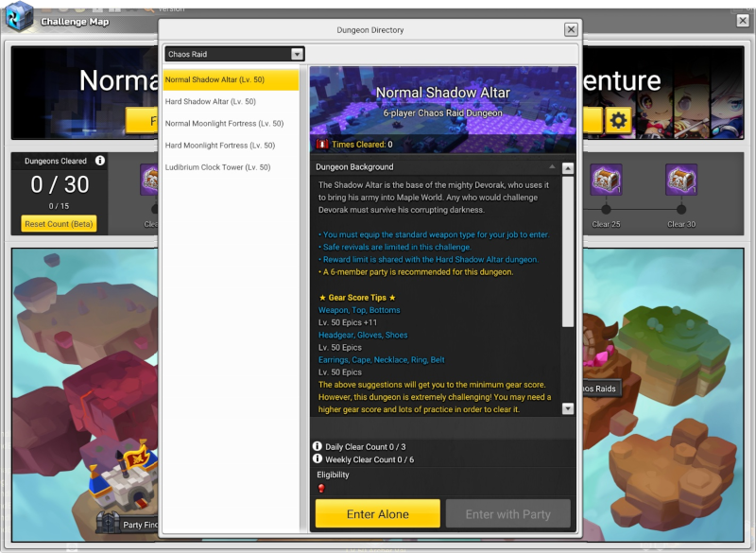Click the Enter Alone button

click(x=377, y=514)
